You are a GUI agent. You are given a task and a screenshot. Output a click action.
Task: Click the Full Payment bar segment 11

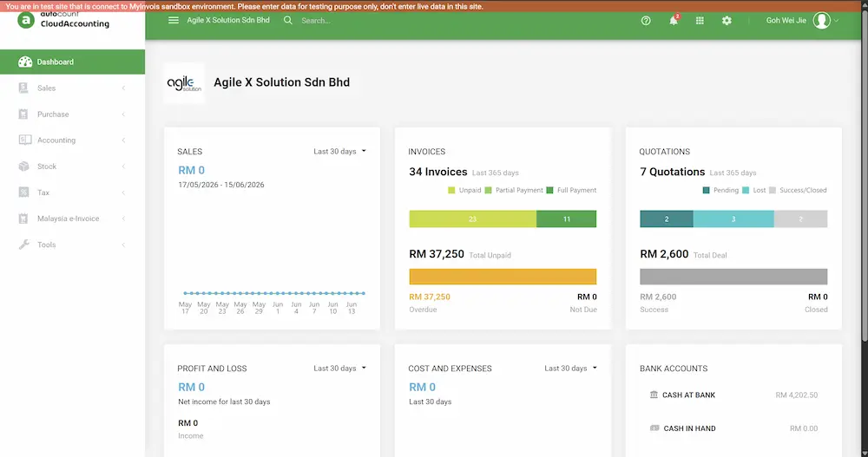click(566, 219)
